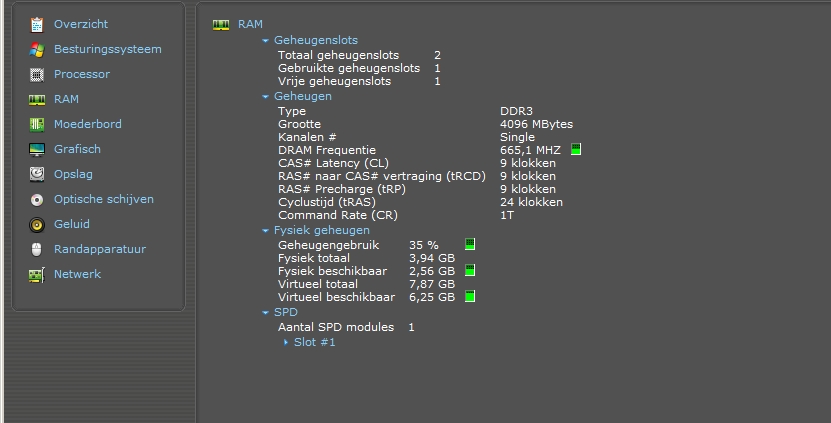This screenshot has height=423, width=831.
Task: Select the Geluid speaker icon
Action: click(37, 224)
